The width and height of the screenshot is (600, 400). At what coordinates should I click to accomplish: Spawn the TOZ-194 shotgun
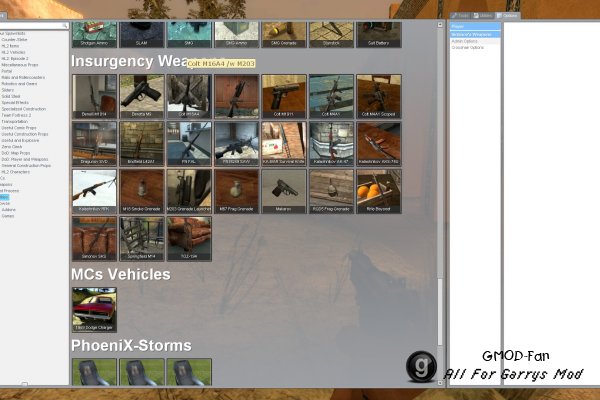189,239
